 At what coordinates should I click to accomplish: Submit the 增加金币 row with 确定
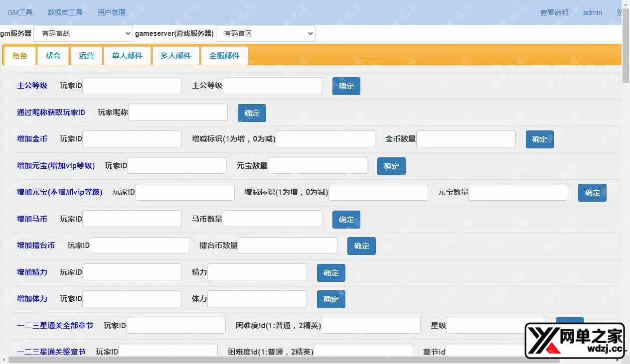(x=539, y=139)
